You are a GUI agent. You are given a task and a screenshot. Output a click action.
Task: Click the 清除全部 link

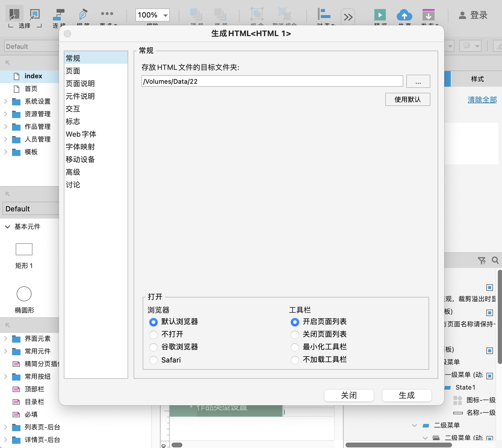pyautogui.click(x=482, y=100)
